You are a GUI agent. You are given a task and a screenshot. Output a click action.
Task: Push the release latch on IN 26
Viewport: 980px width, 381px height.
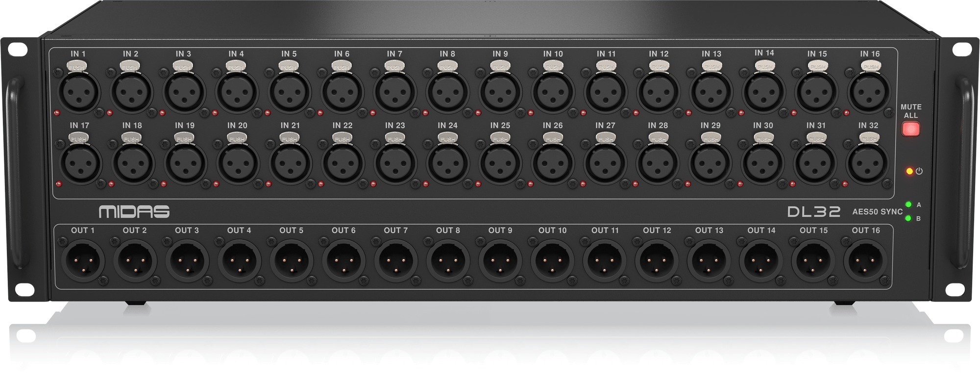[553, 138]
